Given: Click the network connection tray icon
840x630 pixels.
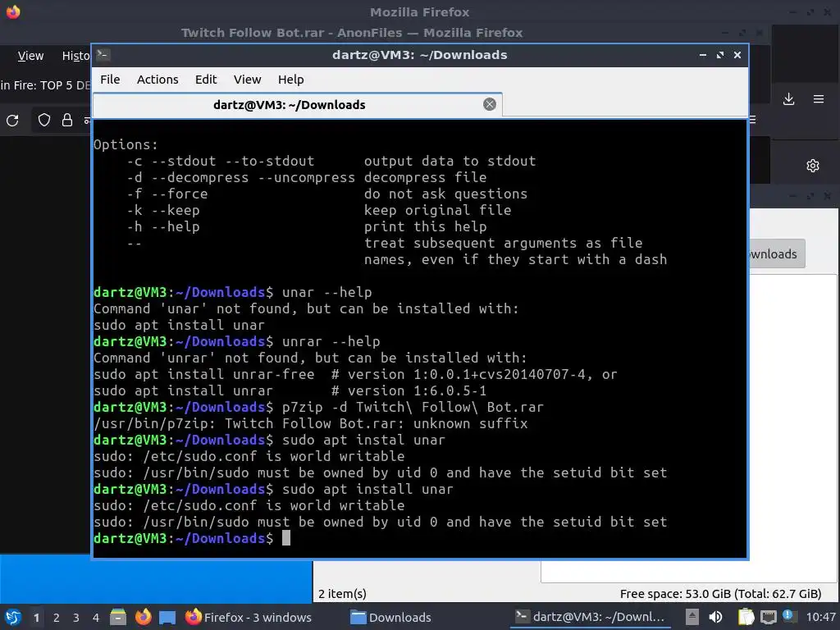Looking at the screenshot, I should pos(768,617).
